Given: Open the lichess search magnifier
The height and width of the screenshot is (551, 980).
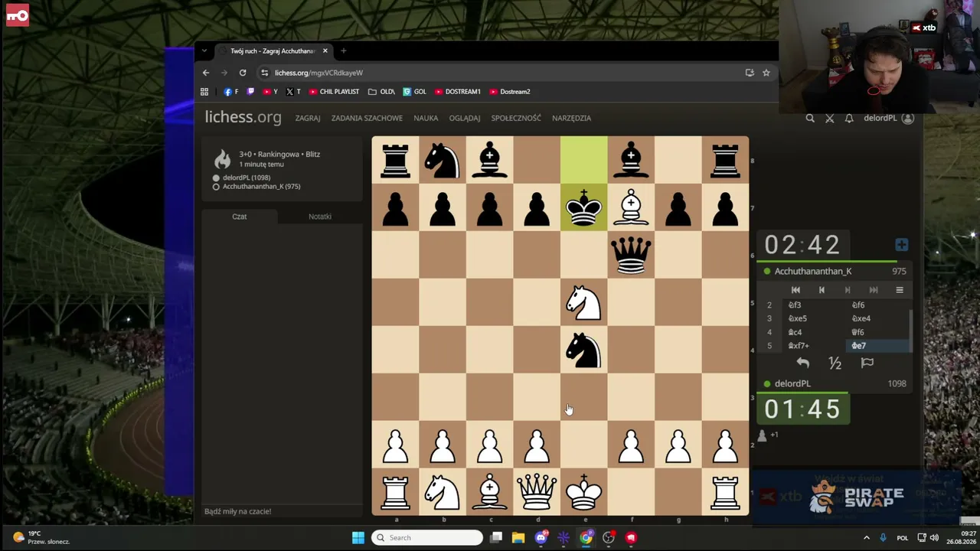Looking at the screenshot, I should click(810, 118).
